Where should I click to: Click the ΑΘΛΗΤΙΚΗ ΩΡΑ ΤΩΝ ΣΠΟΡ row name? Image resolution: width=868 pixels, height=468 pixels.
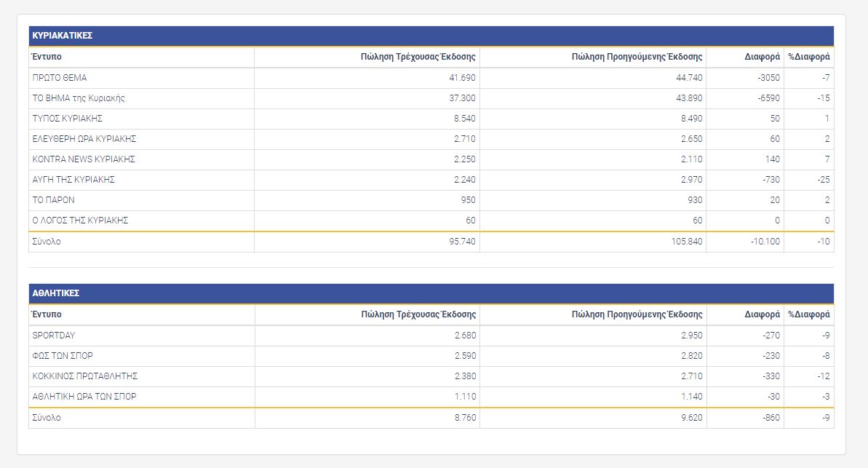[84, 397]
